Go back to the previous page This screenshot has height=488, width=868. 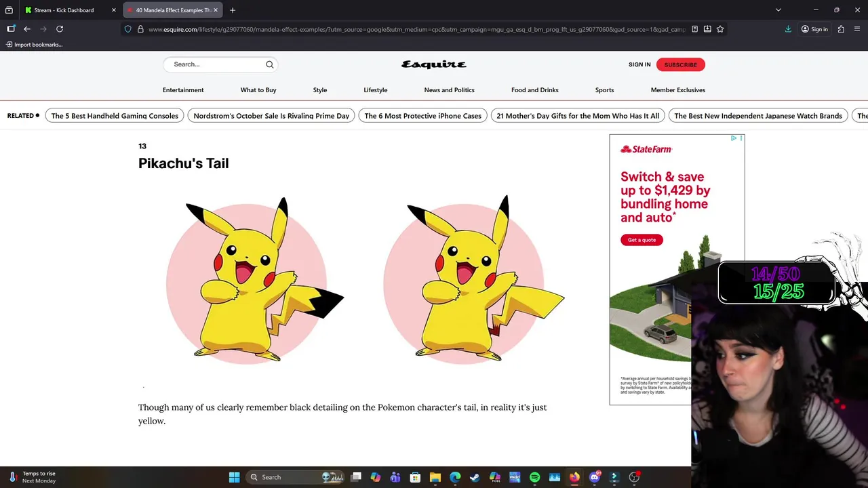point(27,29)
